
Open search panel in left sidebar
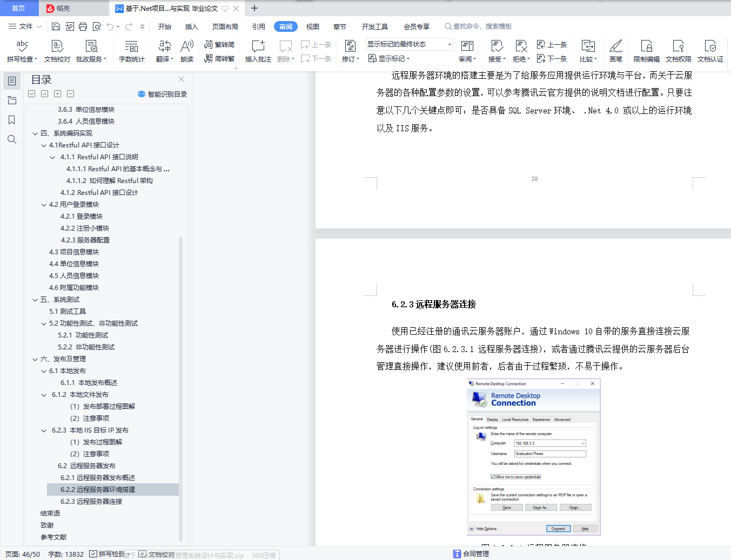click(12, 139)
